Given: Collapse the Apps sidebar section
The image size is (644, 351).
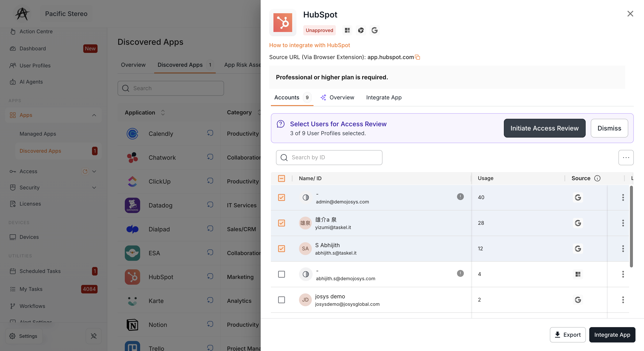Looking at the screenshot, I should (94, 115).
